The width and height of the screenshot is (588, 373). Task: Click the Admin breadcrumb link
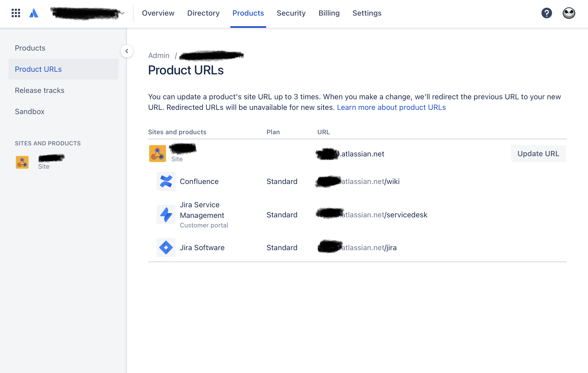[x=159, y=55]
